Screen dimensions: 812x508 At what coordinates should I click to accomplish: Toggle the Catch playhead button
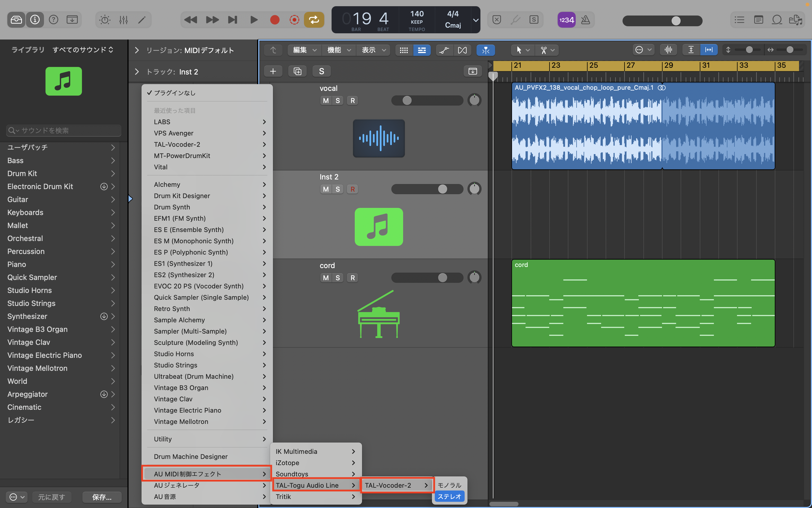[486, 50]
